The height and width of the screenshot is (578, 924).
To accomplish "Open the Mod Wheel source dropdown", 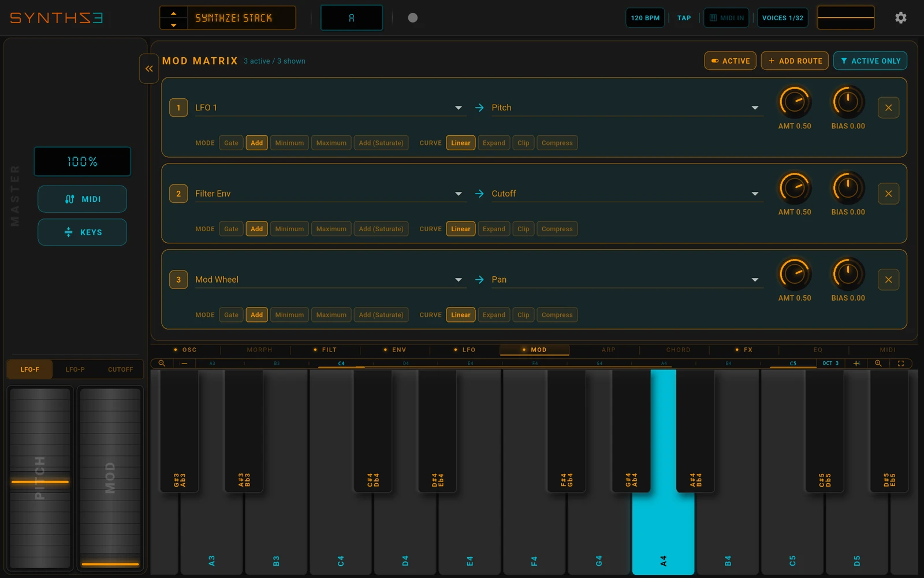I will coord(330,280).
